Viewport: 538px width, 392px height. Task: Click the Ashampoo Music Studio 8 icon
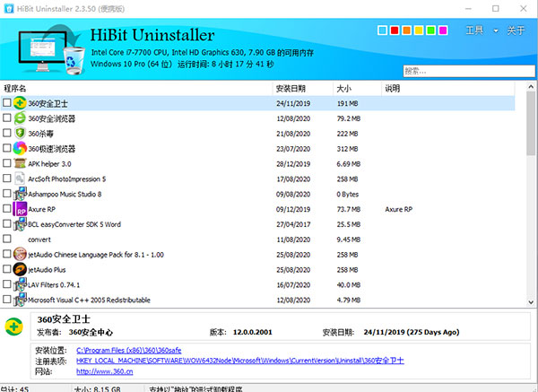click(x=20, y=194)
